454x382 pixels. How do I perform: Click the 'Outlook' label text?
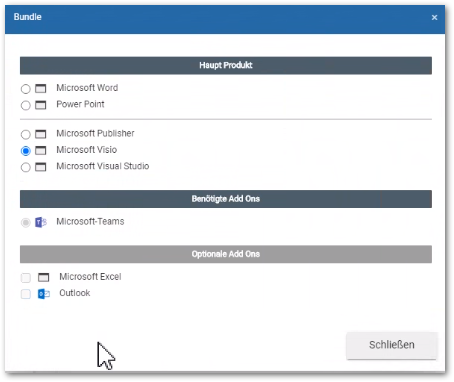click(75, 293)
